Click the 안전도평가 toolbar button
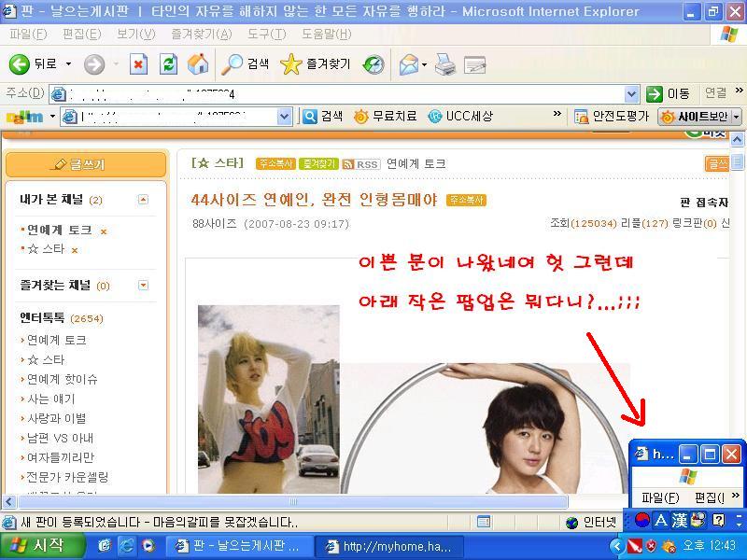The image size is (747, 560). 612,116
